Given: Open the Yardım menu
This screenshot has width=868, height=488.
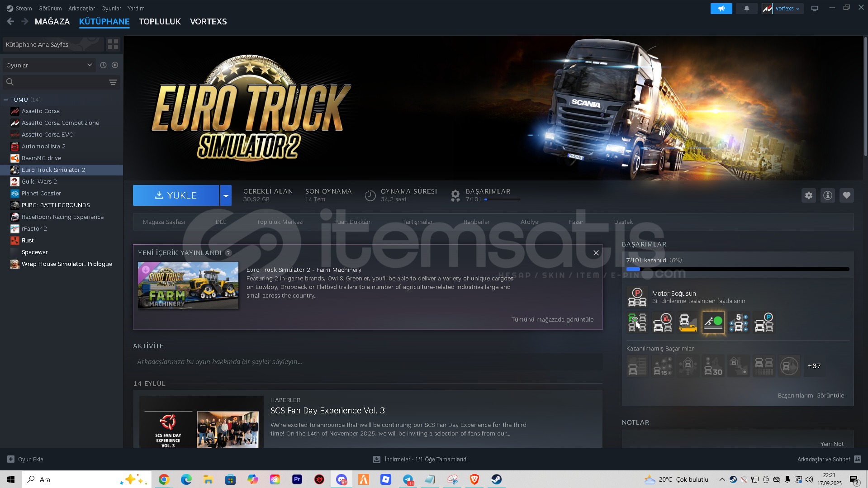Looking at the screenshot, I should coord(136,8).
